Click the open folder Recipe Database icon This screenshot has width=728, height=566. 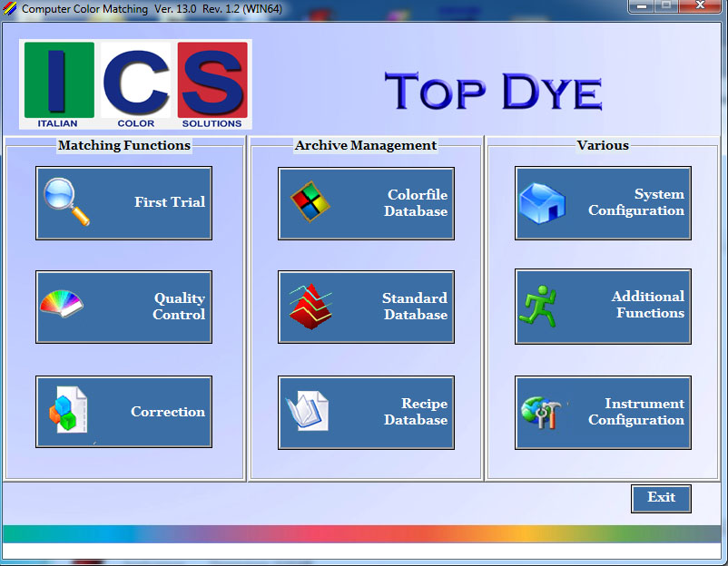pos(308,411)
